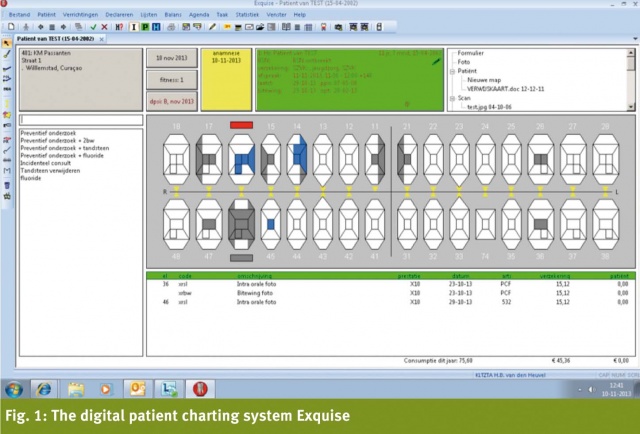Click the open book toolbar icon
This screenshot has height=434, width=640.
(286, 27)
